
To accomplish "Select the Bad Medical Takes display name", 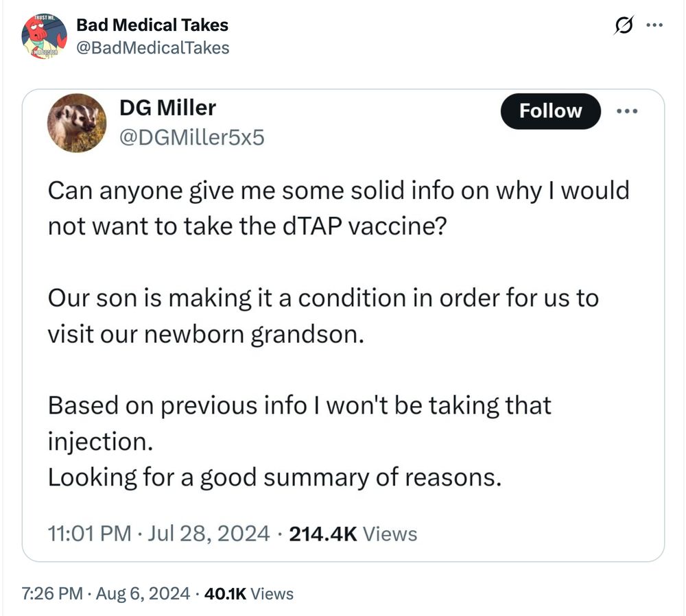I will pos(152,25).
